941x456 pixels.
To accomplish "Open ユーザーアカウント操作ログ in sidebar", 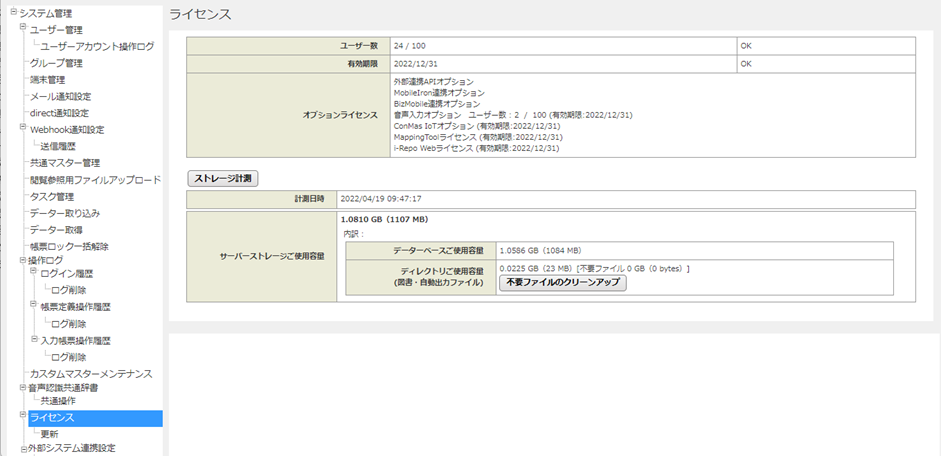I will 97,46.
